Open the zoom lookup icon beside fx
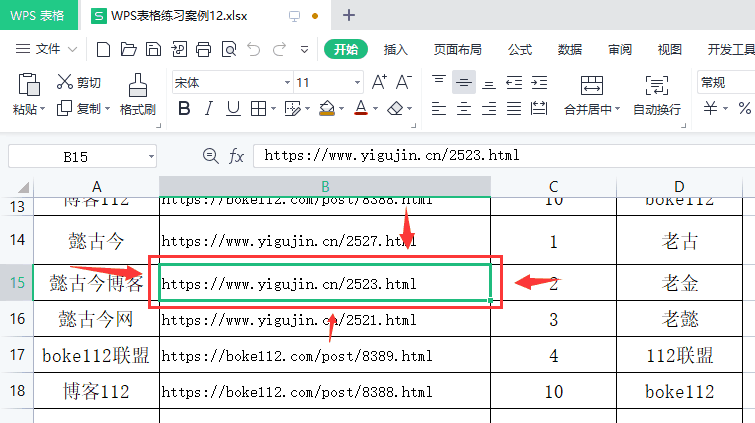The height and width of the screenshot is (423, 755). point(210,156)
